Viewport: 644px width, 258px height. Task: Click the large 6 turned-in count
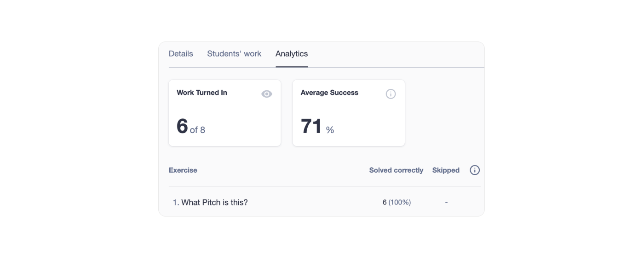182,126
